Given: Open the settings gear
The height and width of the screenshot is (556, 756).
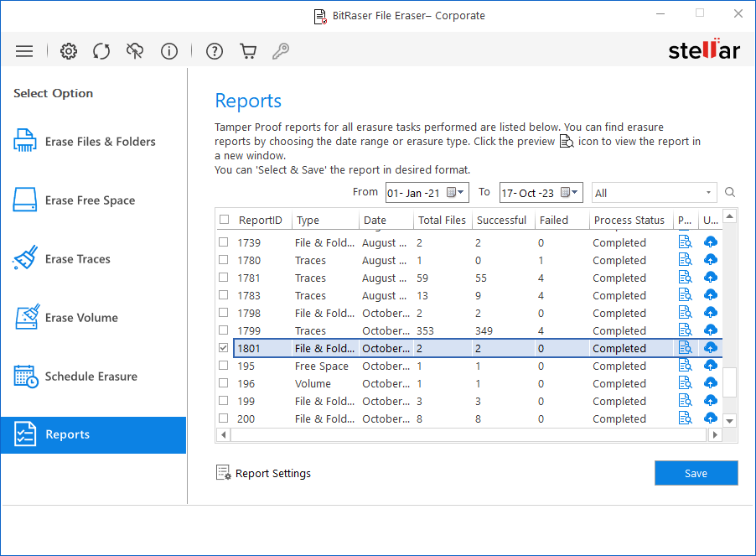Looking at the screenshot, I should coord(69,51).
